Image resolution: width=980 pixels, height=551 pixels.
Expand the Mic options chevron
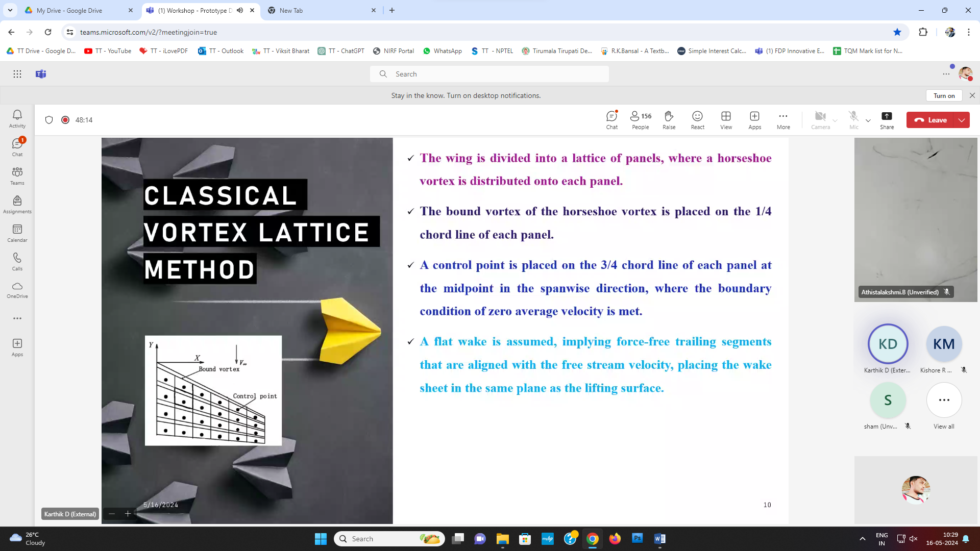(868, 121)
